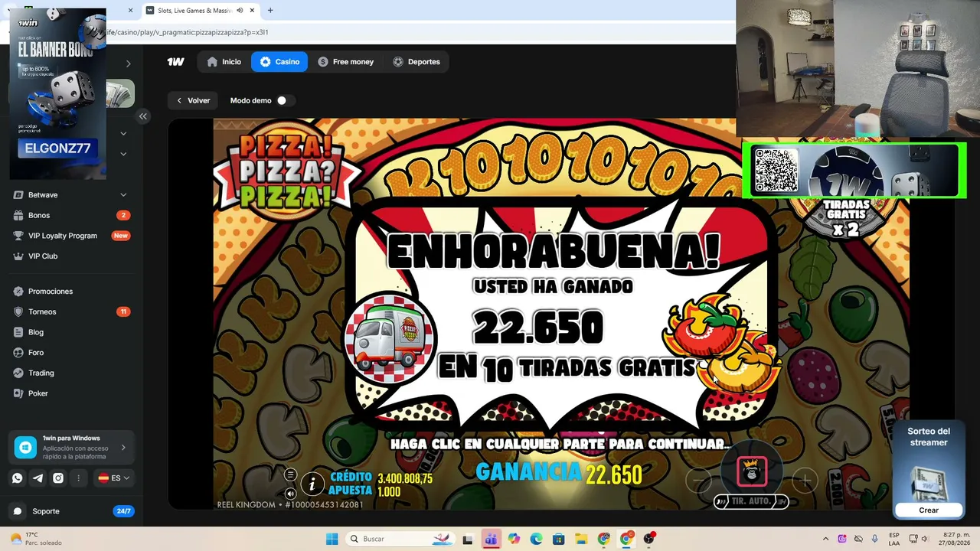Select the text "REEL KINGDOM"
This screenshot has width=980, height=551.
click(246, 505)
